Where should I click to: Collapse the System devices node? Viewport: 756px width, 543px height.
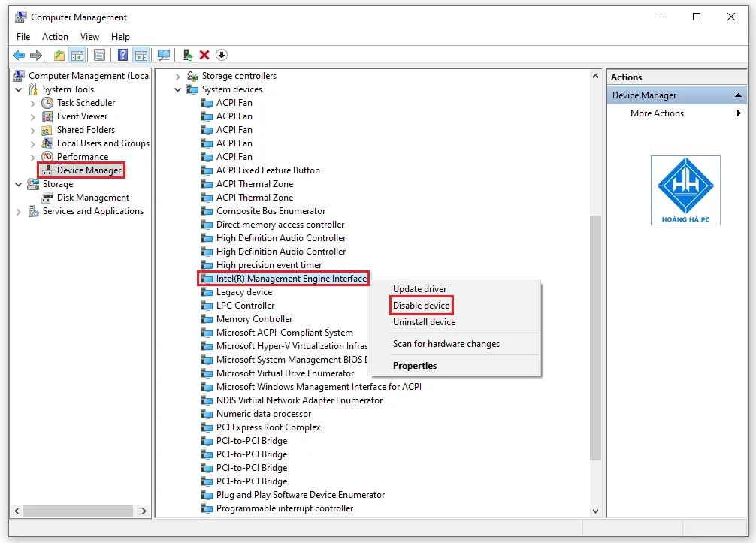pos(177,89)
